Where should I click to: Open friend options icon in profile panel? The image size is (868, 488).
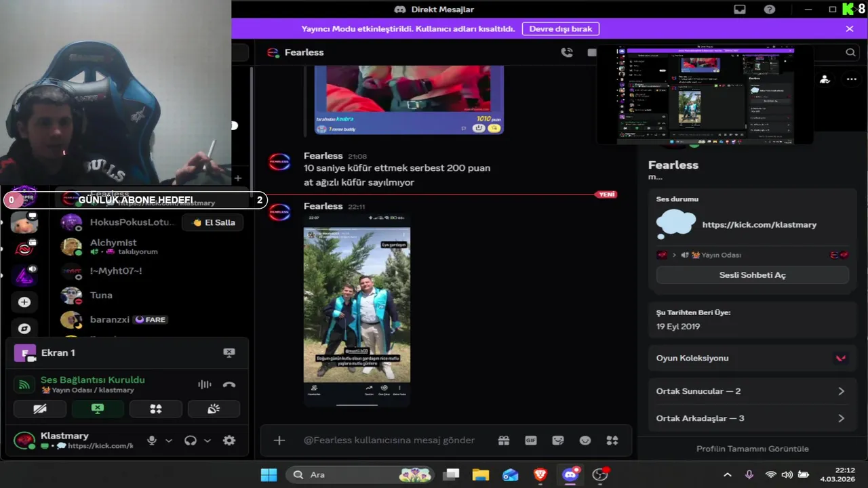(825, 79)
